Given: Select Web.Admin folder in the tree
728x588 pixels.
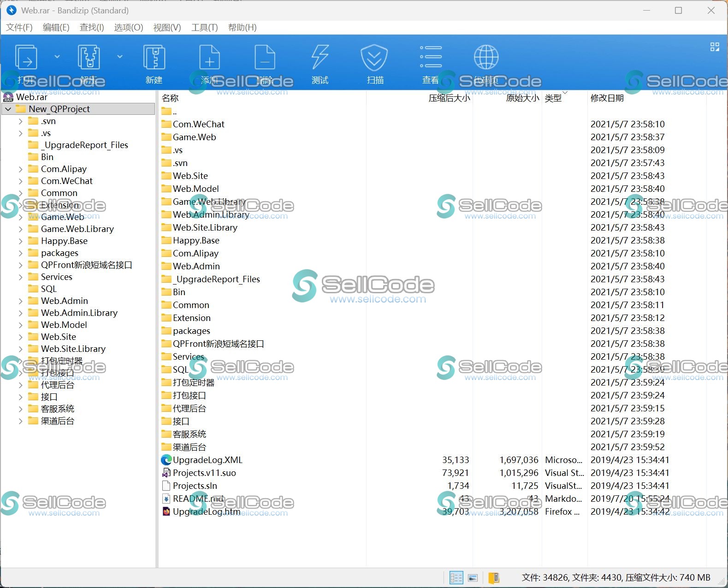Looking at the screenshot, I should tap(64, 301).
